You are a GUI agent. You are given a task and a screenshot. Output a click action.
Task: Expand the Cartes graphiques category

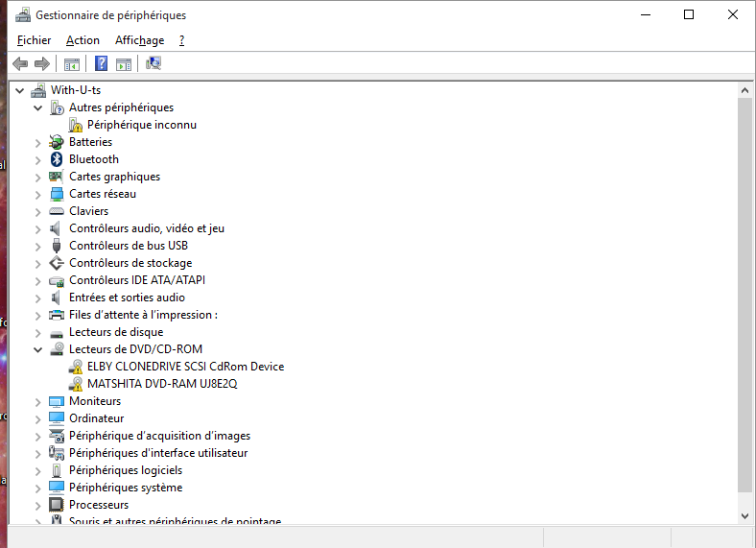click(x=38, y=177)
